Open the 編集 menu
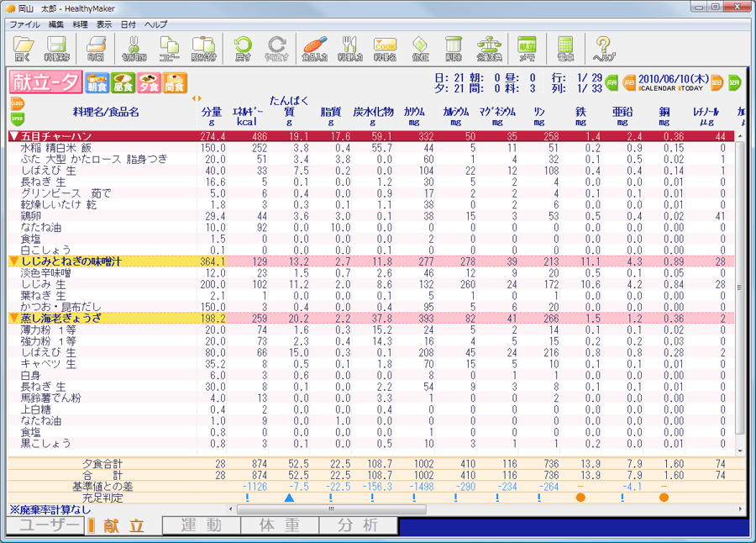Viewport: 756px width, 543px height. 56,24
